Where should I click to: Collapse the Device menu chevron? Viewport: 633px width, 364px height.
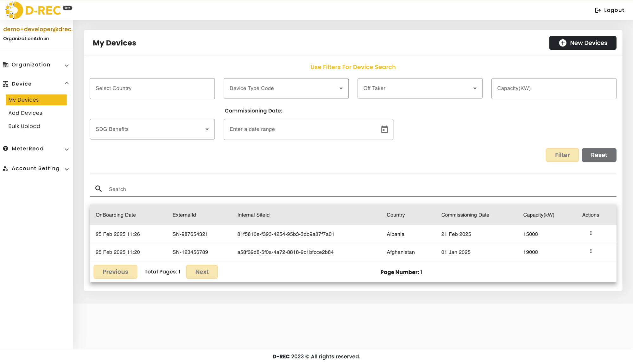coord(66,83)
